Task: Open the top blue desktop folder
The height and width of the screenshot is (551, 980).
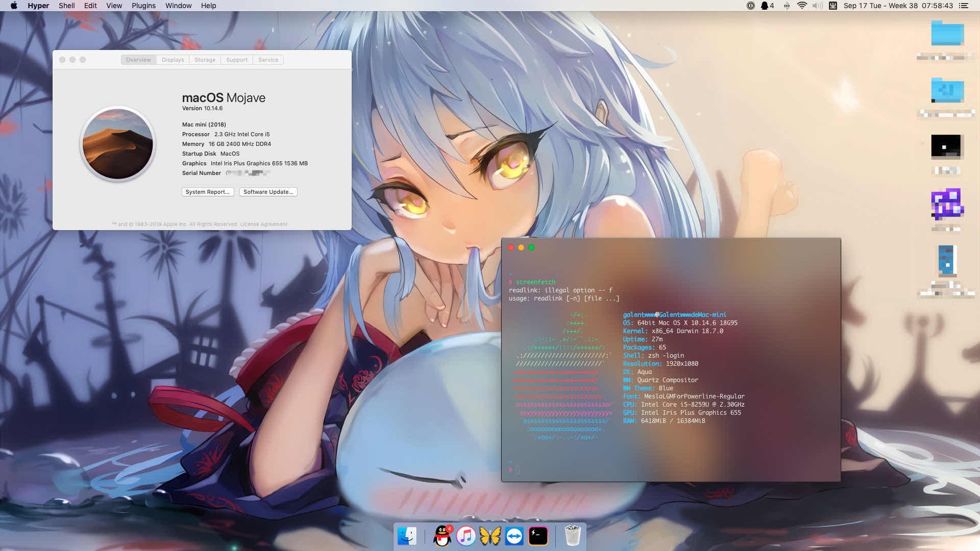Action: pos(947,33)
